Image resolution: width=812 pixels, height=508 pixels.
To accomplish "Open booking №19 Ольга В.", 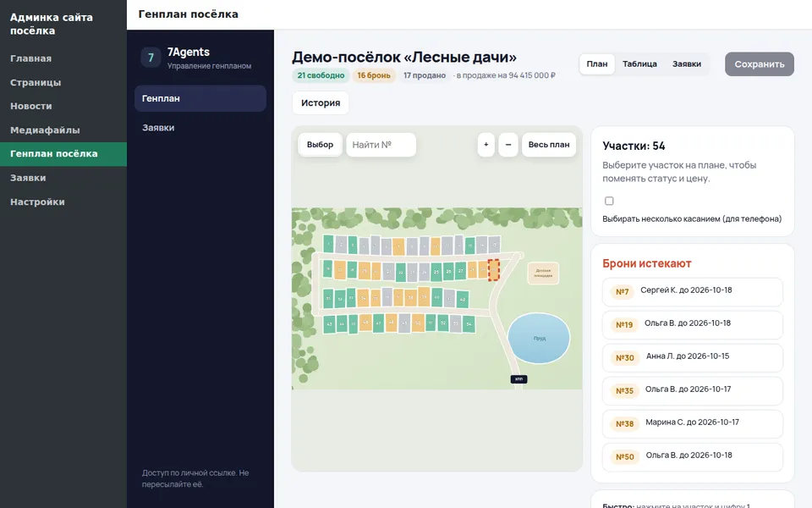I will point(693,325).
